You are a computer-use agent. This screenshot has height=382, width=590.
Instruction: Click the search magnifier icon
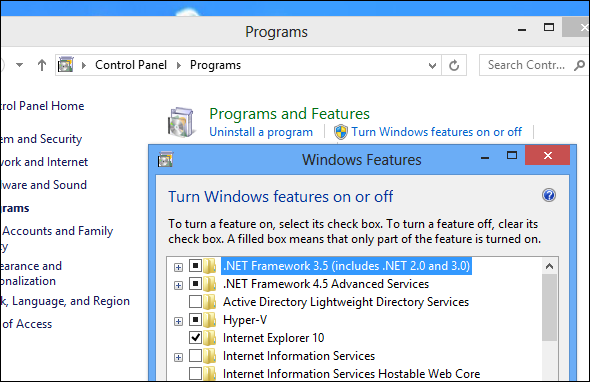[579, 65]
